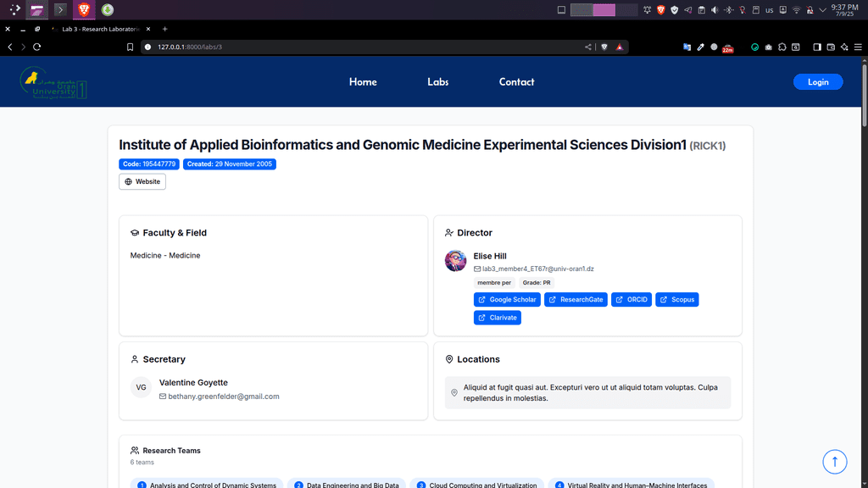868x488 pixels.
Task: Select the Data Engineering and Big Data team
Action: pos(346,485)
